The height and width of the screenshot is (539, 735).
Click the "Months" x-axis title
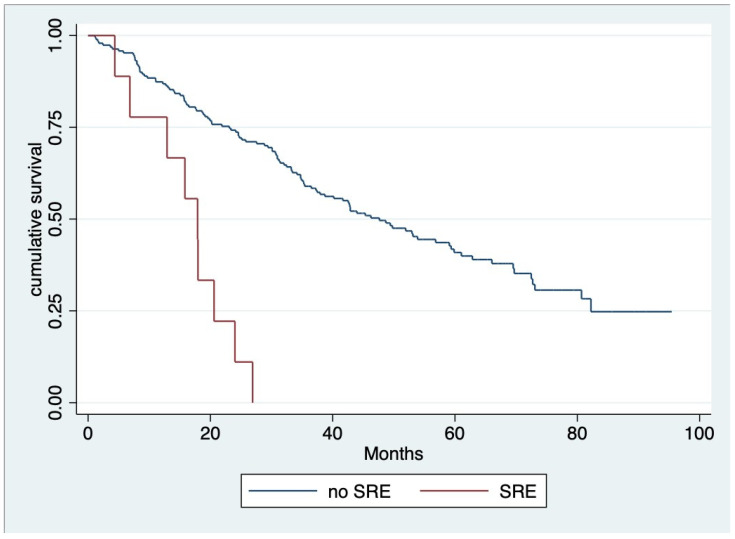(x=393, y=453)
